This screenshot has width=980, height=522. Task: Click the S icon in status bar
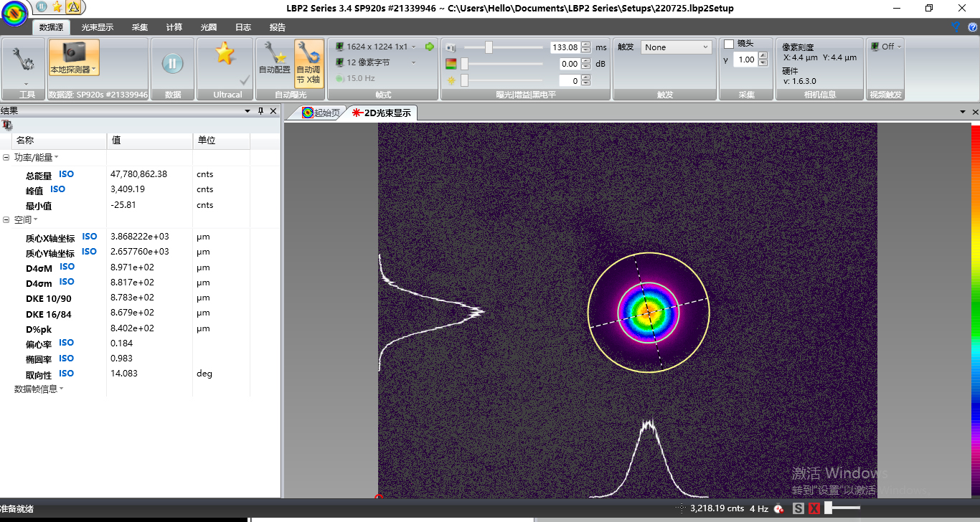pos(798,508)
